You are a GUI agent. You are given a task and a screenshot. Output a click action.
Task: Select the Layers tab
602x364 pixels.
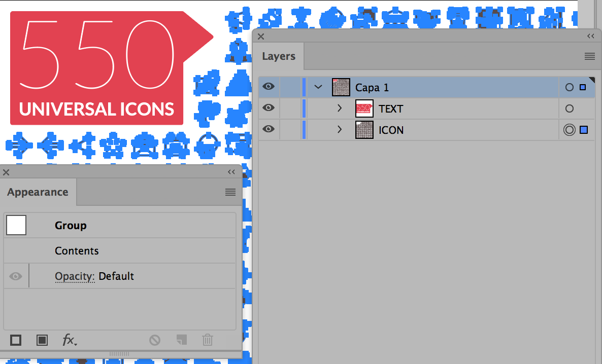pos(279,56)
